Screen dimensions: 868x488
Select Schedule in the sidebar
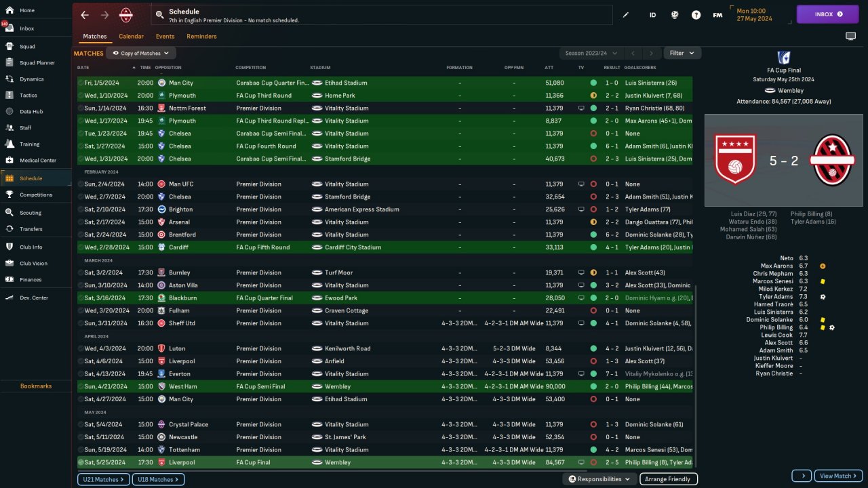tap(35, 178)
